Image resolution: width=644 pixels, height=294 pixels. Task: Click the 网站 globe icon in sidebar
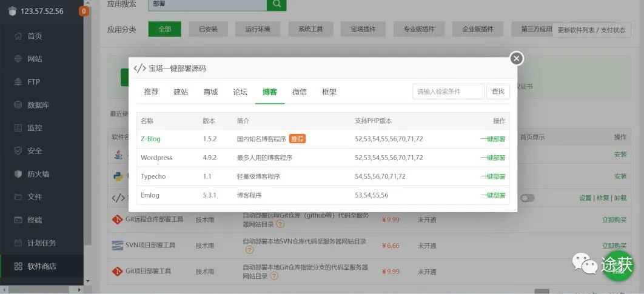click(x=18, y=59)
